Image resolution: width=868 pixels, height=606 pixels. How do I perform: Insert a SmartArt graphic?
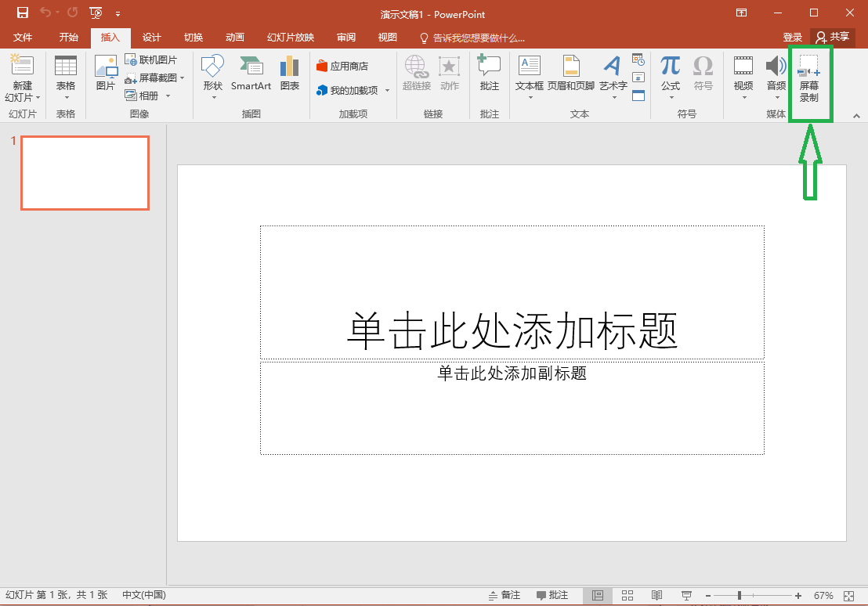click(x=251, y=73)
